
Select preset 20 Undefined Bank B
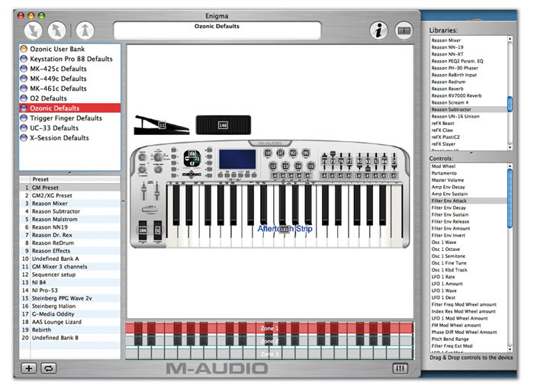pos(70,338)
